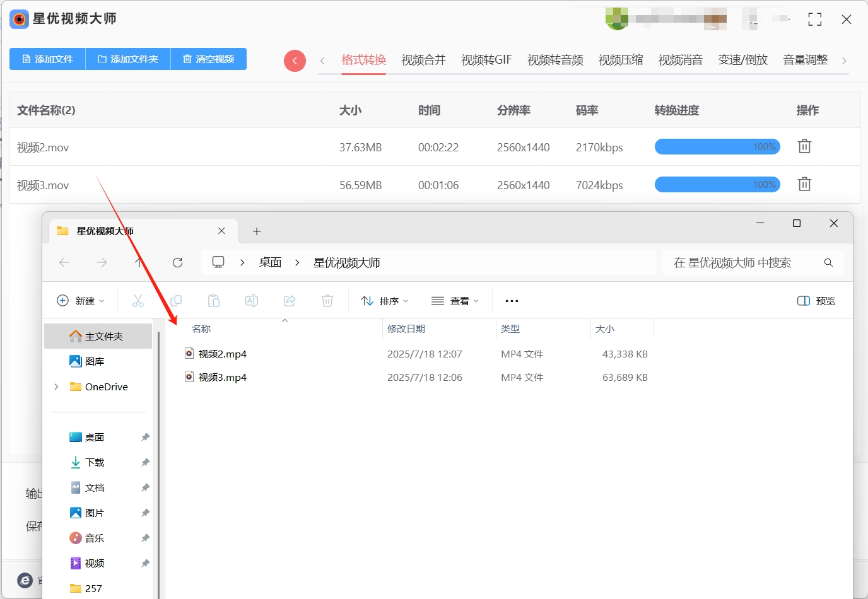The width and height of the screenshot is (868, 599).
Task: Select the 视频2.mov file name
Action: 43,148
